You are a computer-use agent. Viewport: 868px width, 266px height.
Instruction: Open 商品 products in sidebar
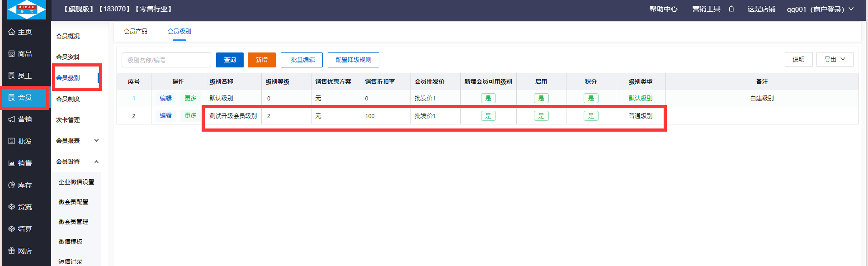(x=20, y=54)
